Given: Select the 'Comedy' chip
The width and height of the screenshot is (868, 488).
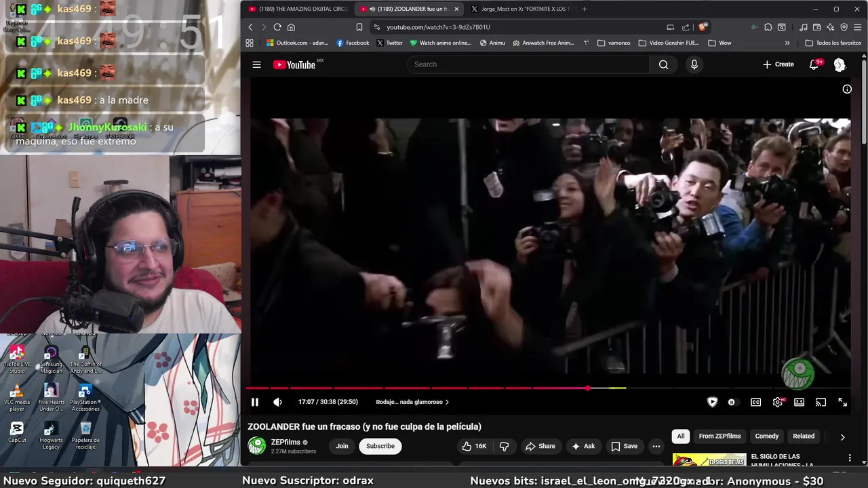Looking at the screenshot, I should click(767, 436).
